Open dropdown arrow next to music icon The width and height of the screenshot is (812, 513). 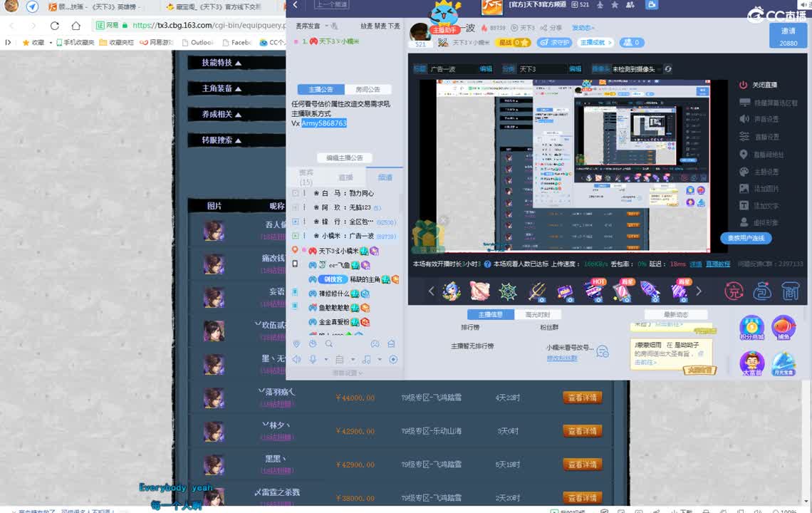(x=380, y=359)
